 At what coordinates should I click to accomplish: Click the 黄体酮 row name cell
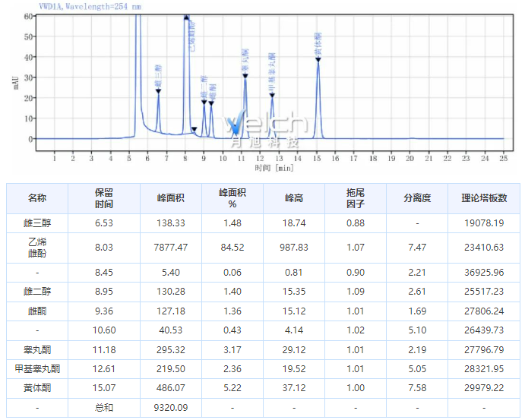37,387
